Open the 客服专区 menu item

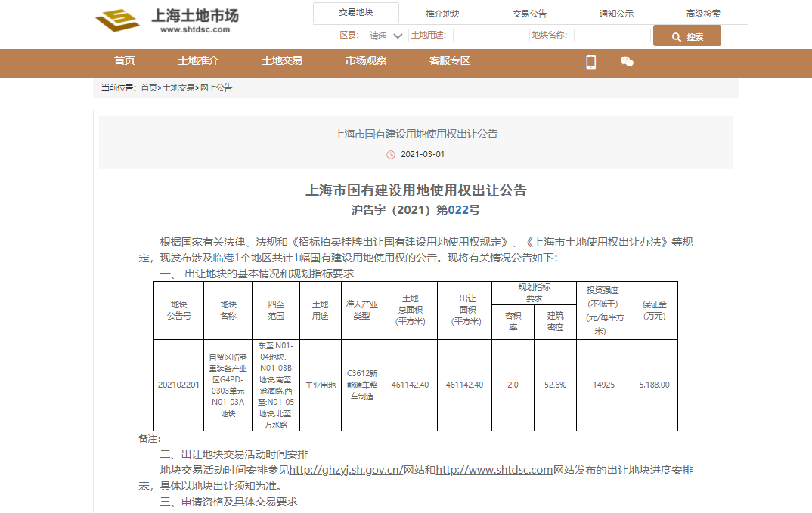450,60
